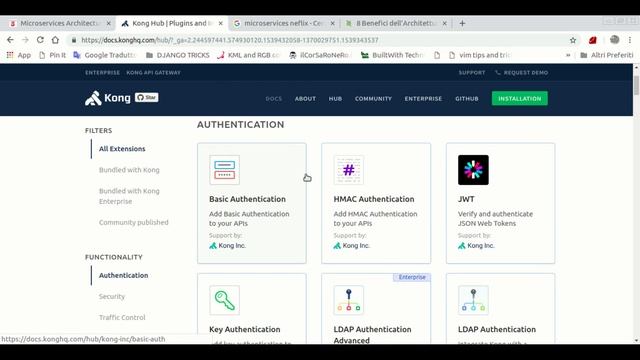
Task: Open LDAP Authentication Advanced icon
Action: [x=349, y=300]
